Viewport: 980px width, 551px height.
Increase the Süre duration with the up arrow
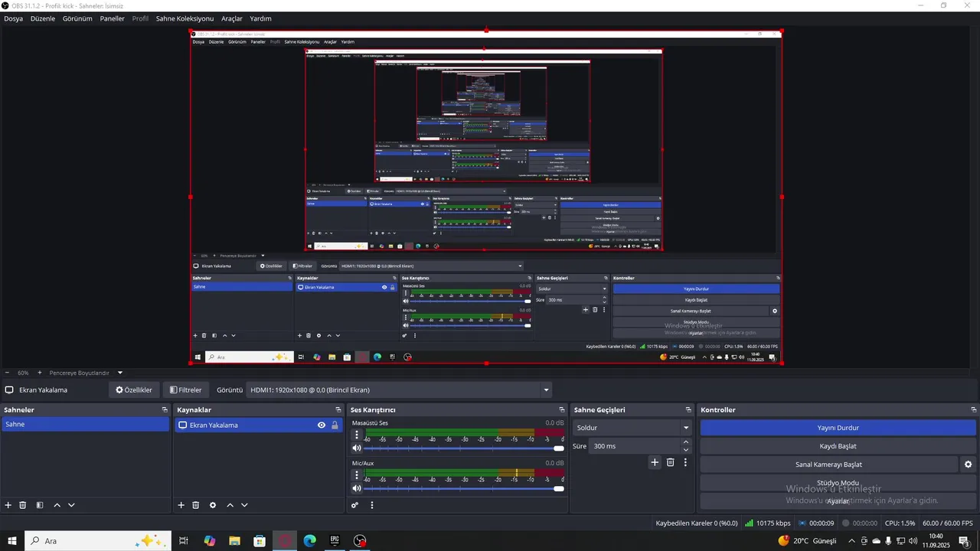pos(685,442)
